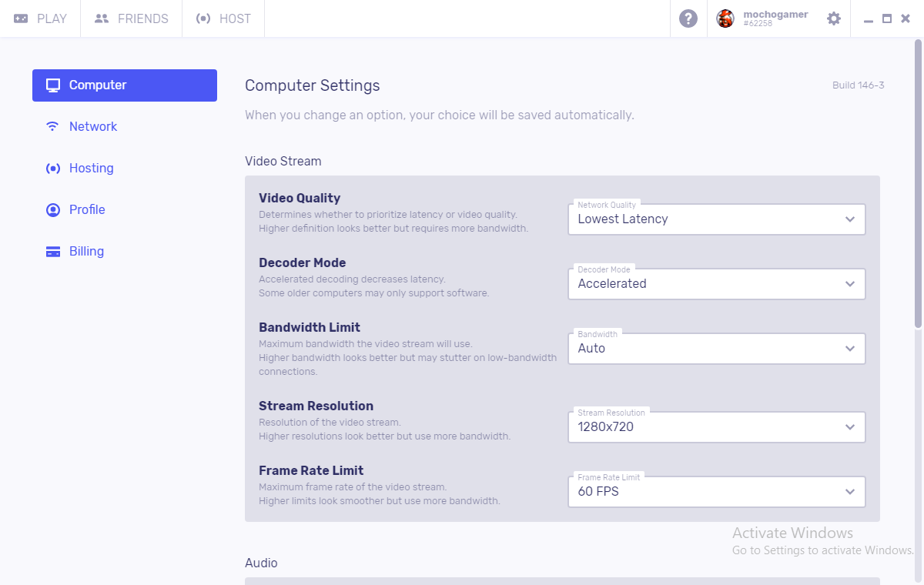
Task: Click the help question mark icon
Action: click(688, 18)
